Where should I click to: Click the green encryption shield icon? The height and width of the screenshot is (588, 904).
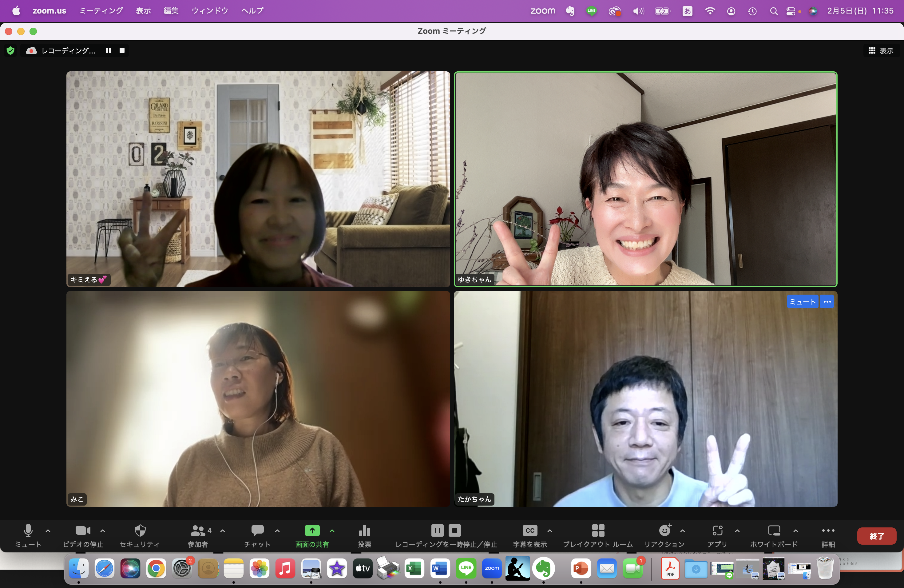click(x=11, y=50)
